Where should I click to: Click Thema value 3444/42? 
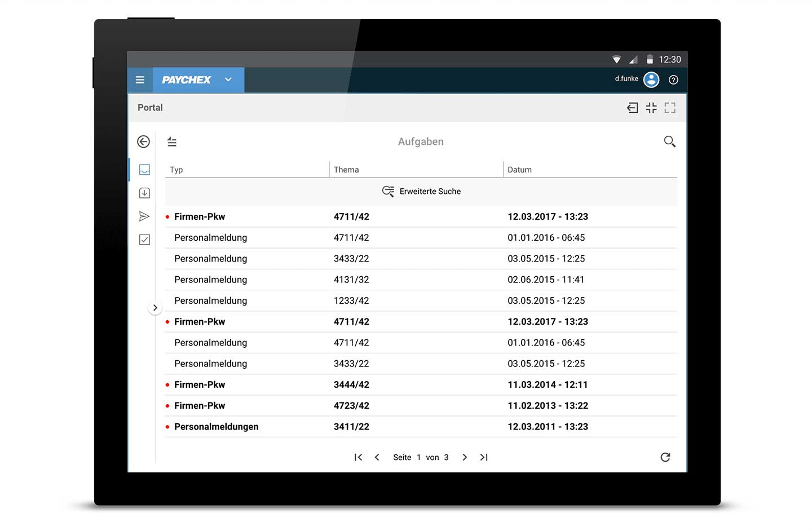[x=351, y=384]
